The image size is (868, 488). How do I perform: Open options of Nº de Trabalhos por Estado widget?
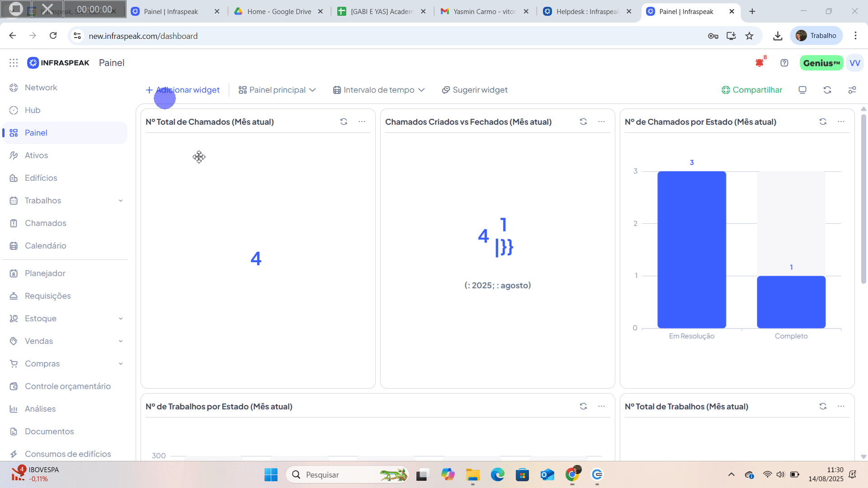tap(601, 406)
